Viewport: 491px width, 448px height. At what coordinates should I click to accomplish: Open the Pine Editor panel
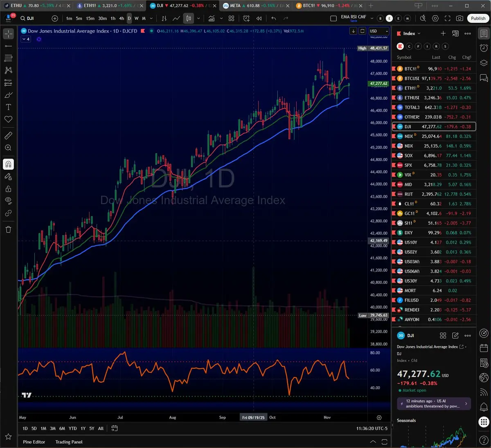coord(34,442)
